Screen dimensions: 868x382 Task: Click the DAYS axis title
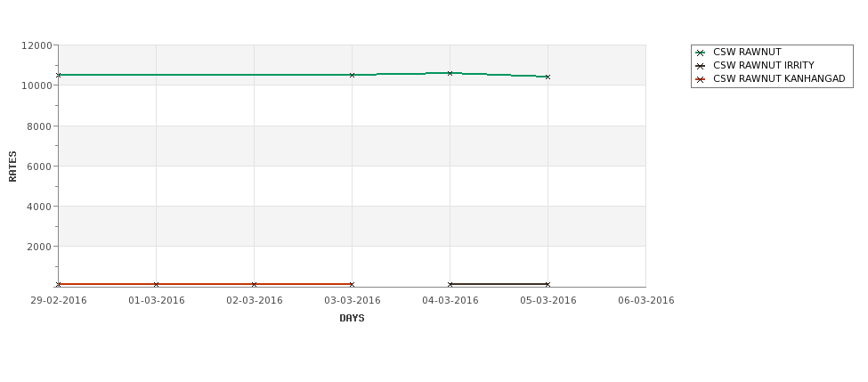click(352, 319)
